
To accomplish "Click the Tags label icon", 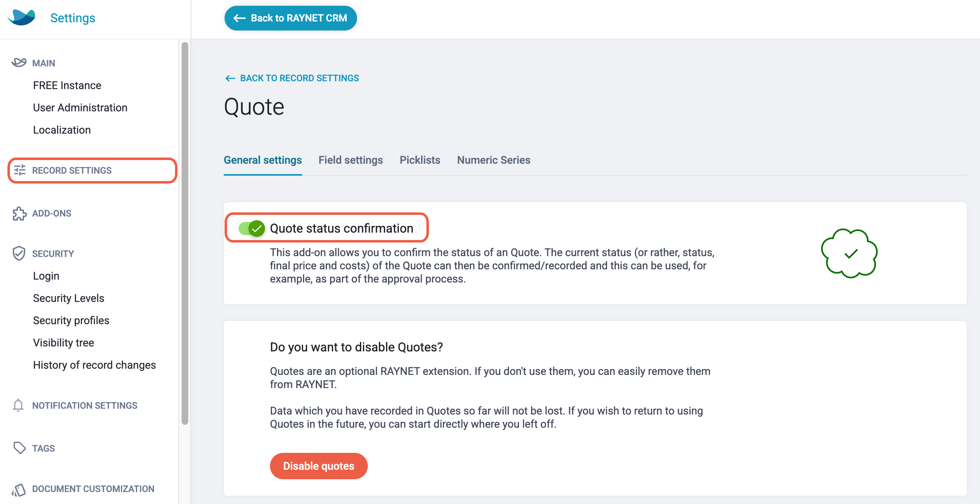I will pyautogui.click(x=19, y=448).
